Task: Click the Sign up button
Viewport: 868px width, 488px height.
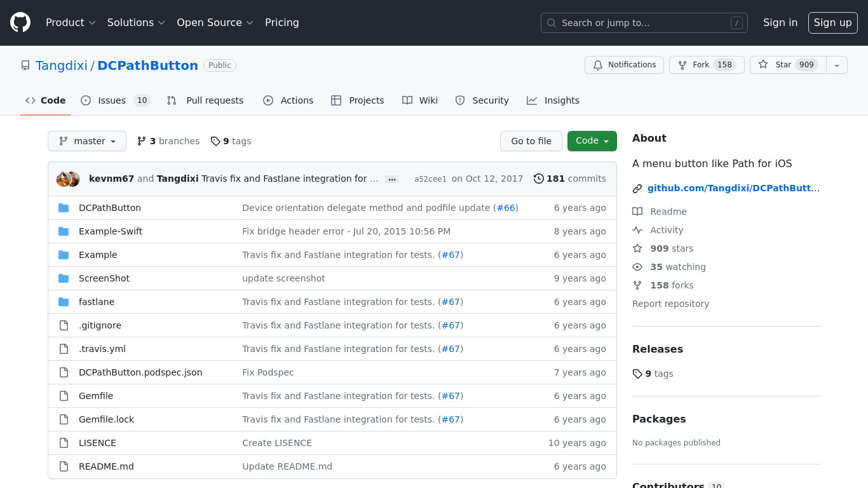Action: point(833,23)
